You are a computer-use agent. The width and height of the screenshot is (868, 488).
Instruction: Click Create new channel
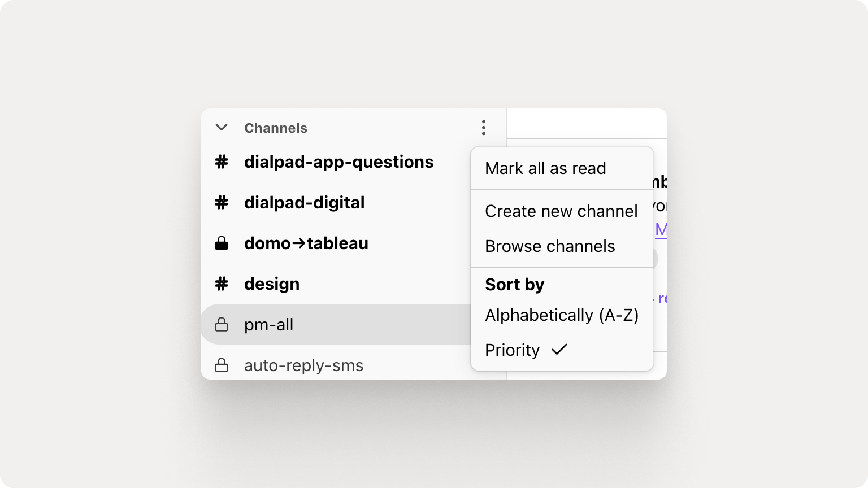click(561, 211)
